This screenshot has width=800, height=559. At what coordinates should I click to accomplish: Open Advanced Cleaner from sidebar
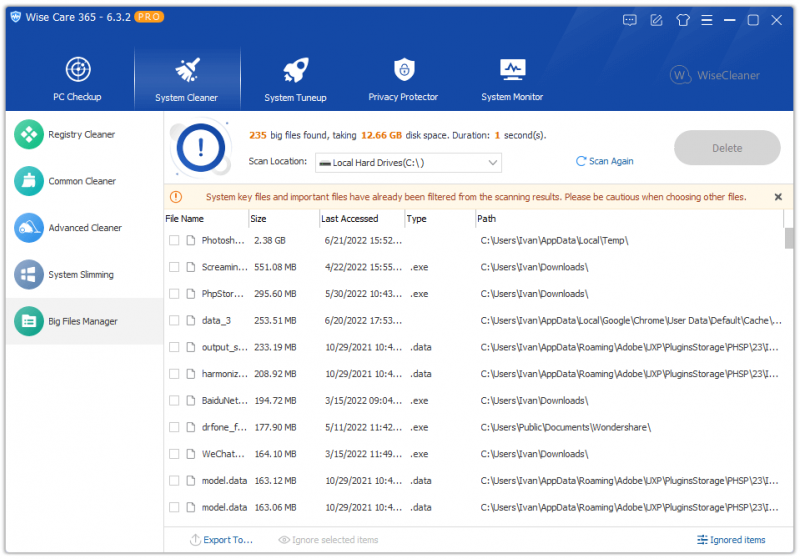85,228
